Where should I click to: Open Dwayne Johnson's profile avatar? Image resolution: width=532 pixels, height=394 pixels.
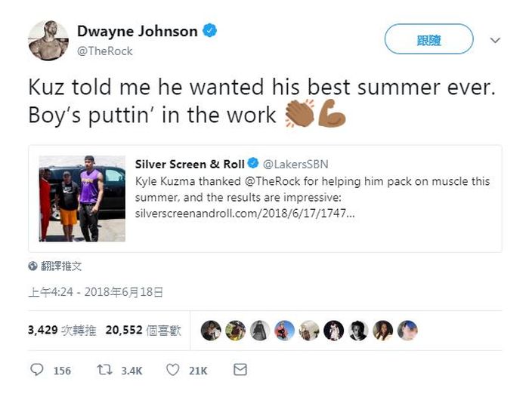[48, 40]
